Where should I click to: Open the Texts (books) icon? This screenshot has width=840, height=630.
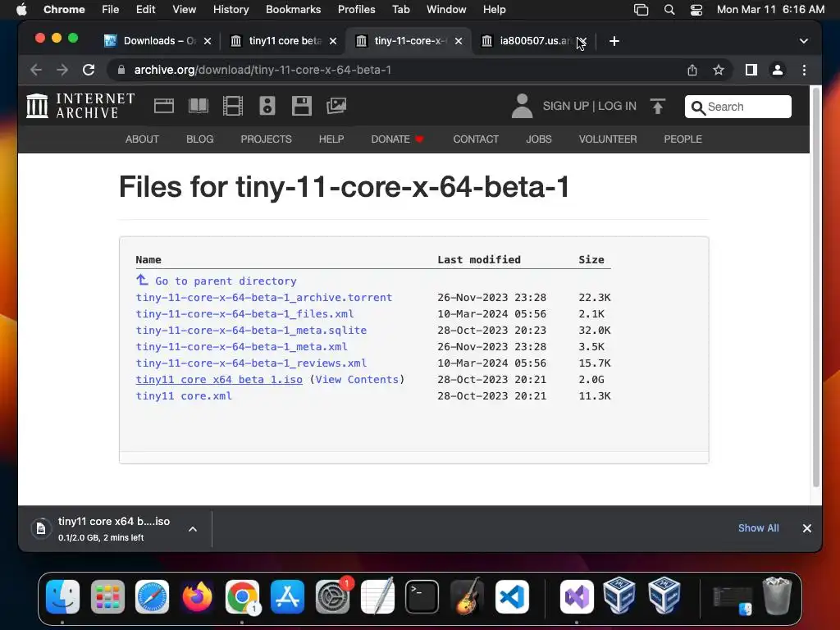199,106
